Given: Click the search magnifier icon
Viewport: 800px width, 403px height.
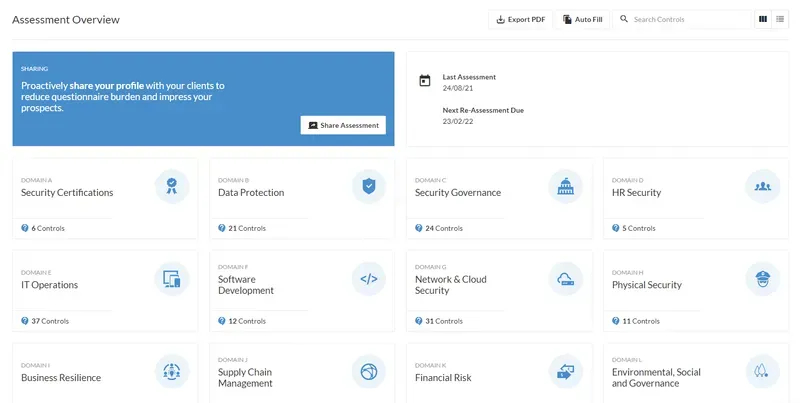Looking at the screenshot, I should [623, 19].
